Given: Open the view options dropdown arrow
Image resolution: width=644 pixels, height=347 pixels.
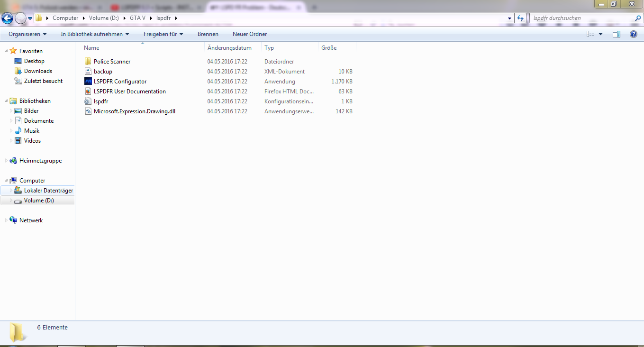Looking at the screenshot, I should [x=600, y=34].
